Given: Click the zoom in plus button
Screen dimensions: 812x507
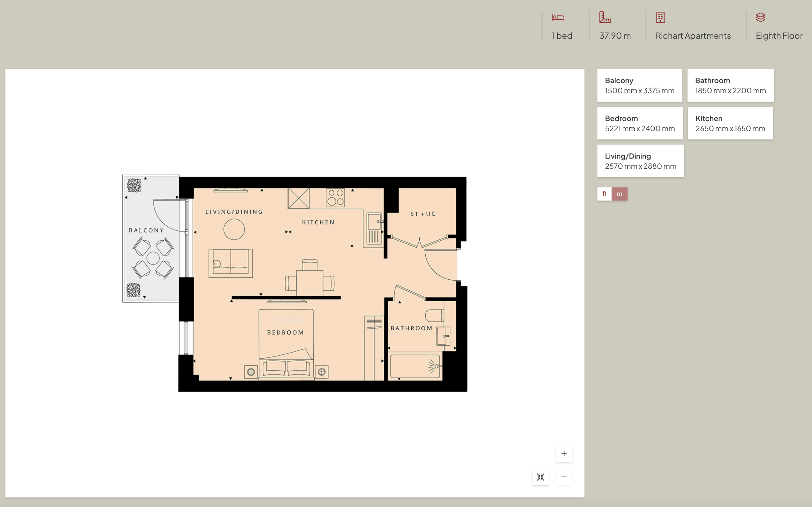Looking at the screenshot, I should [564, 453].
